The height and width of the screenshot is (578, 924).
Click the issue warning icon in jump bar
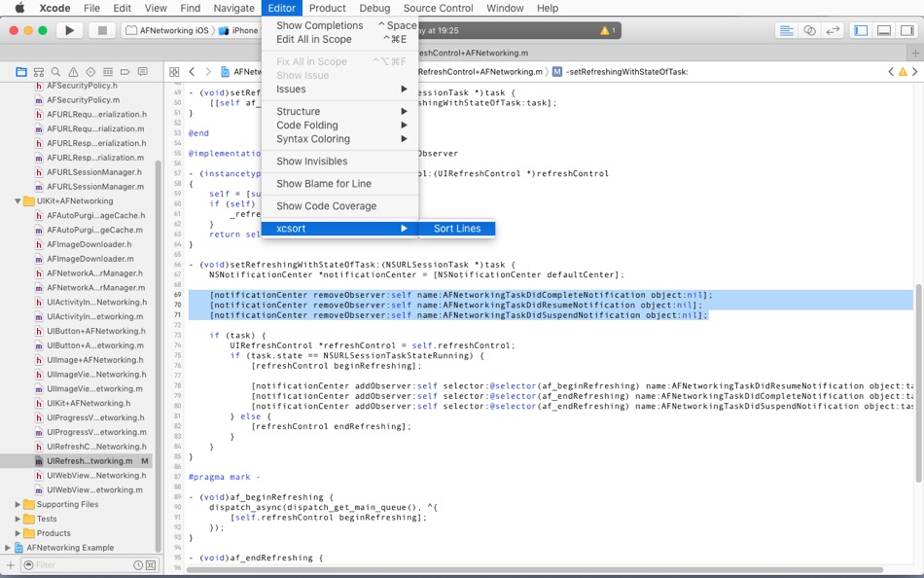903,72
